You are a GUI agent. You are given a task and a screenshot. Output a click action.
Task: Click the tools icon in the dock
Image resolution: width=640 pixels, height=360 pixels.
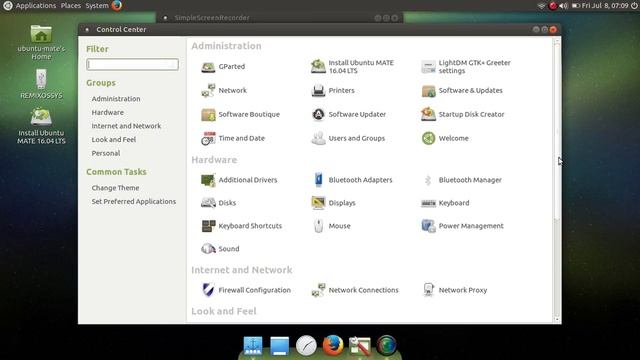click(x=360, y=345)
